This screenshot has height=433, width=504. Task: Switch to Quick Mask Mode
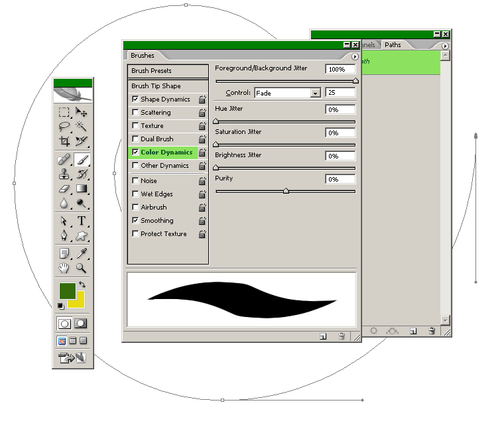coord(81,324)
